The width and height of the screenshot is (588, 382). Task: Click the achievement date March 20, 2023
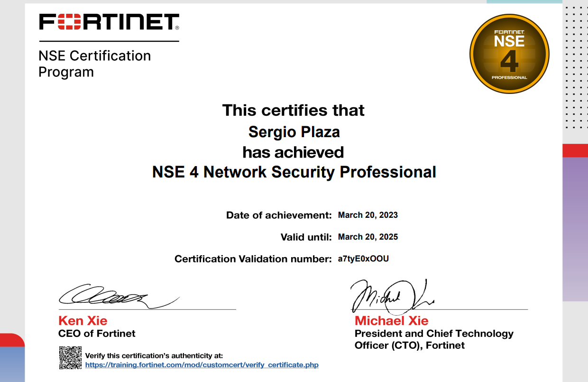pyautogui.click(x=367, y=215)
